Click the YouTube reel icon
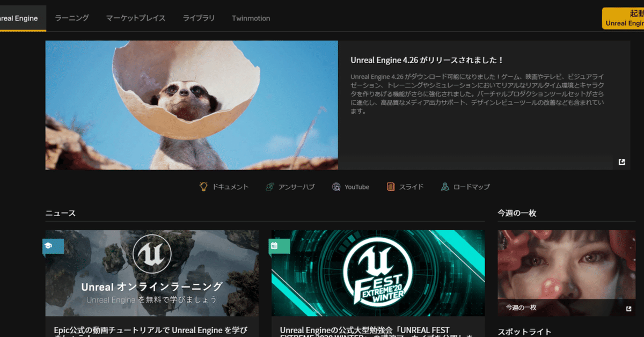The width and height of the screenshot is (644, 337). click(336, 187)
